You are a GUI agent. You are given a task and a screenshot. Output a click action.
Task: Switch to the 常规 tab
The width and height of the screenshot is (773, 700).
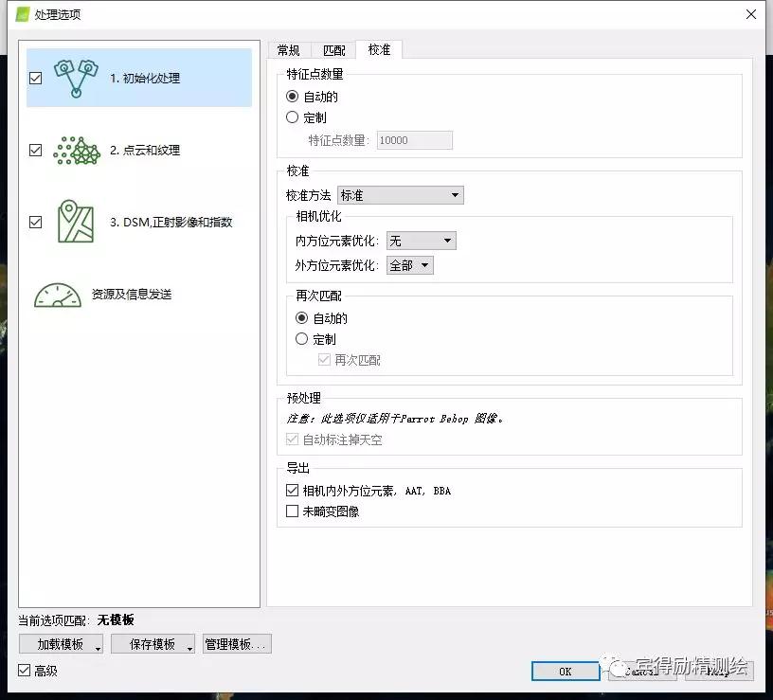[288, 50]
